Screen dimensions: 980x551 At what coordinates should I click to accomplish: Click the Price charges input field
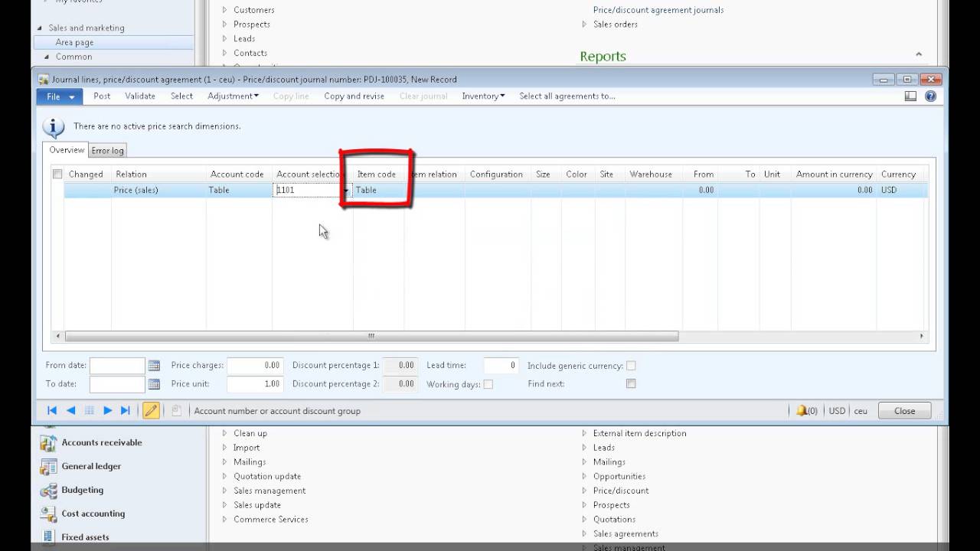[255, 366]
